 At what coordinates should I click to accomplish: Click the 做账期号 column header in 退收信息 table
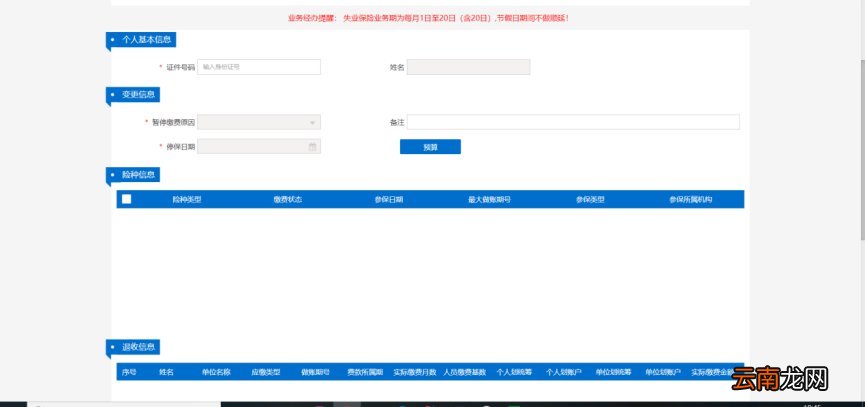[x=316, y=372]
